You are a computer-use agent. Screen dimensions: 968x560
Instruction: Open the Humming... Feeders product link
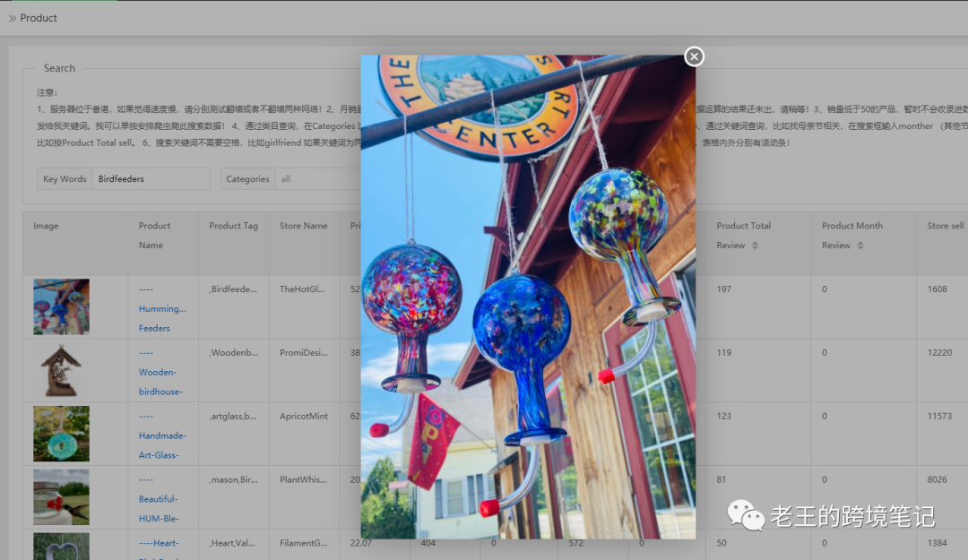pyautogui.click(x=161, y=309)
